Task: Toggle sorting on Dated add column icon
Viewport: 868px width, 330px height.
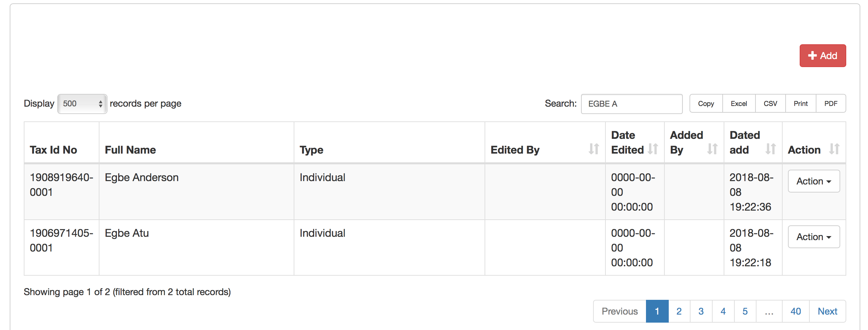Action: pyautogui.click(x=771, y=149)
